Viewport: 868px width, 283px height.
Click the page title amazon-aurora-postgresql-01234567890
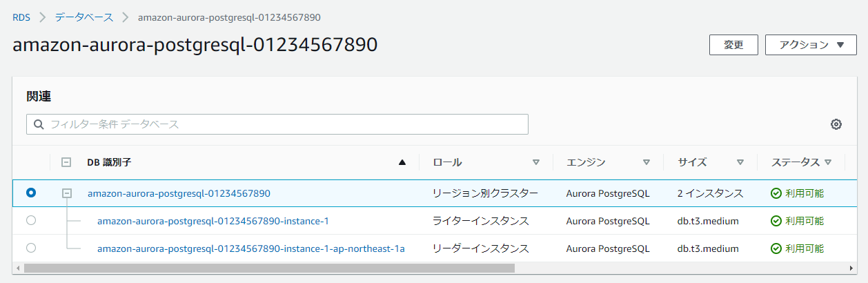pyautogui.click(x=195, y=45)
